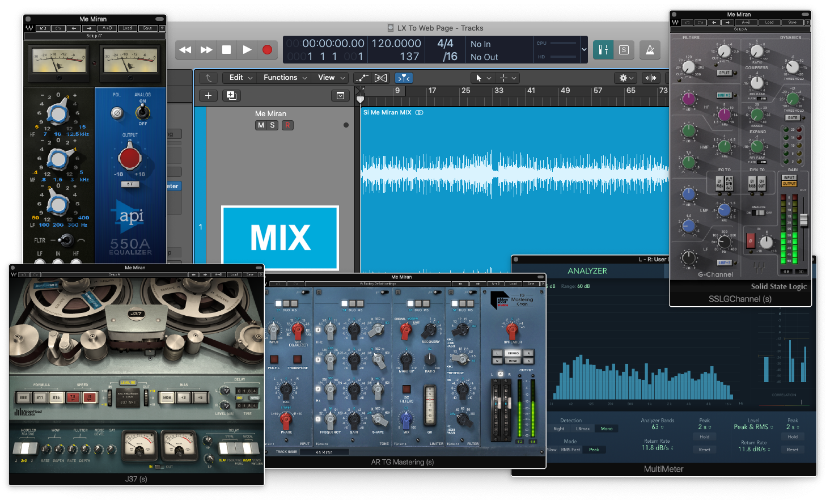The image size is (830, 504).
Task: Click the red Record button
Action: 267,50
